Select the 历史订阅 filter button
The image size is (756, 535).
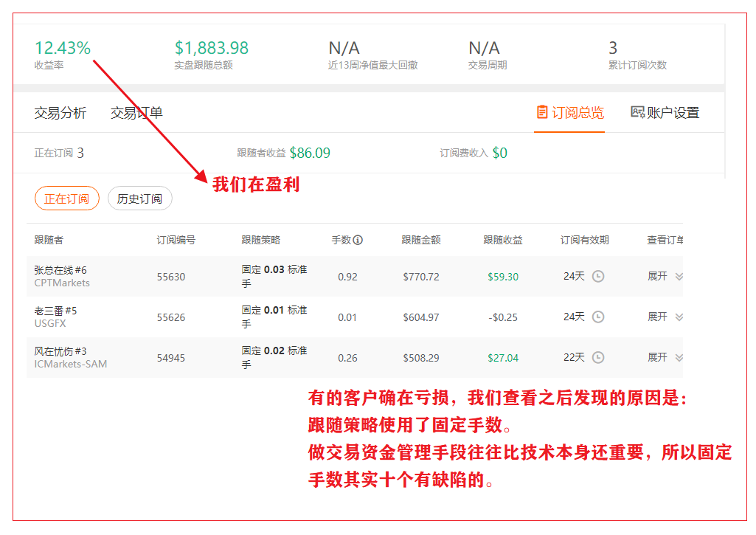pos(140,199)
